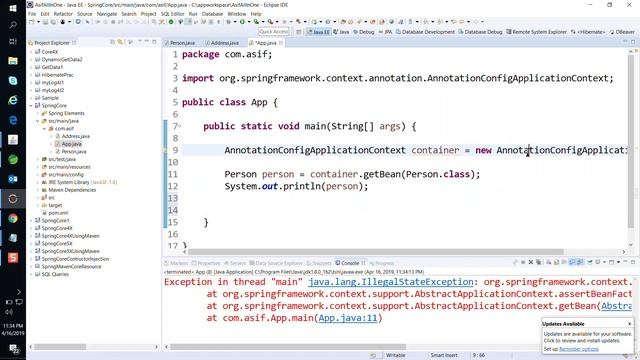Expand the src/main/resources folder
The width and height of the screenshot is (640, 360).
[38, 167]
